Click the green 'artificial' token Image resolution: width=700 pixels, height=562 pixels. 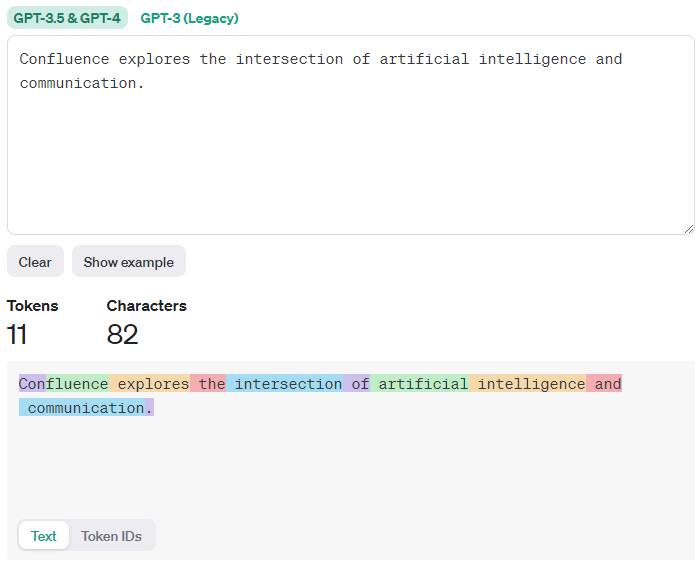(x=420, y=383)
